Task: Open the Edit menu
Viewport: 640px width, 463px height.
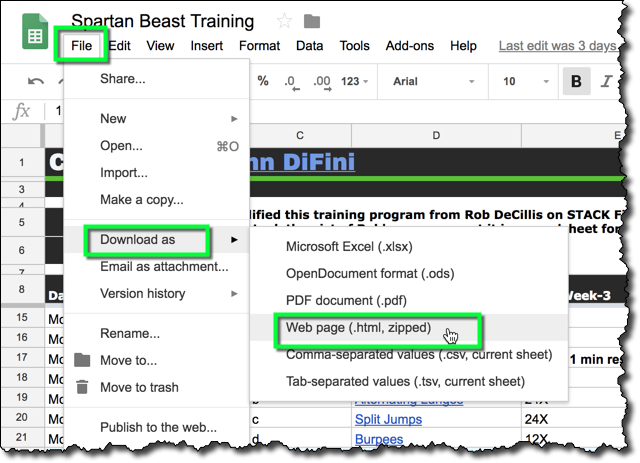Action: (x=119, y=46)
